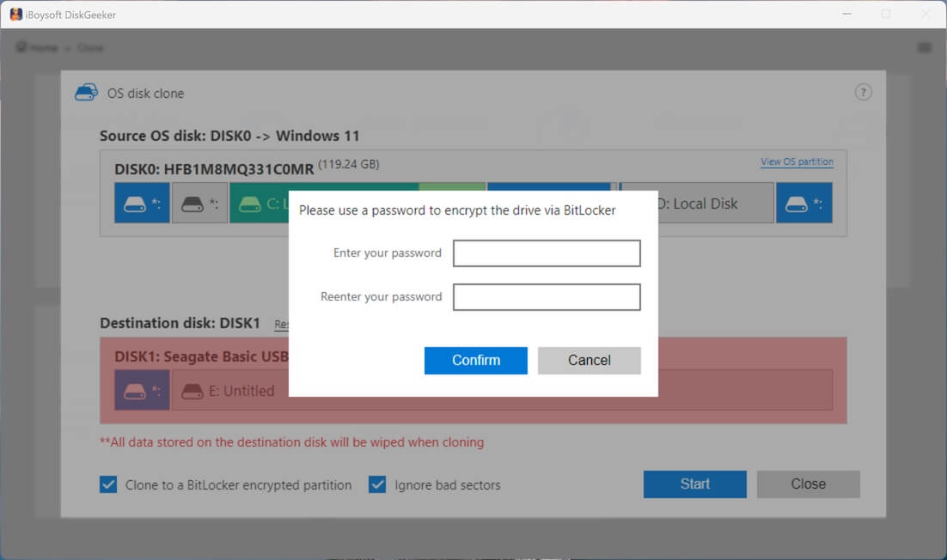
Task: Click the DISK0: HFB1M8MQ331C0MR label
Action: tap(214, 169)
